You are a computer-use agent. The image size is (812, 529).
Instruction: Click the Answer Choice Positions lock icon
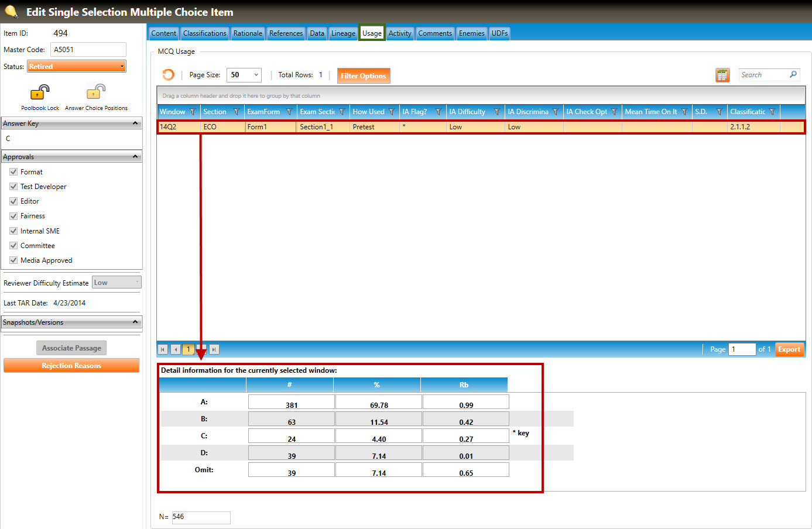(x=96, y=92)
